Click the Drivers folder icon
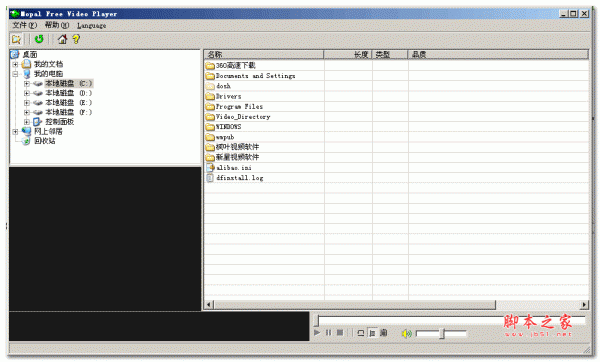600x362 pixels. tap(210, 96)
